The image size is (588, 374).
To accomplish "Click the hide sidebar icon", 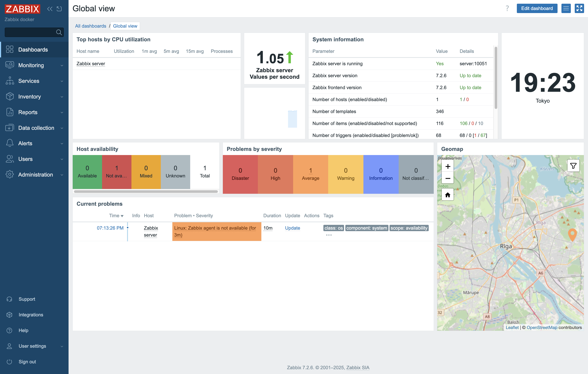I will point(59,9).
